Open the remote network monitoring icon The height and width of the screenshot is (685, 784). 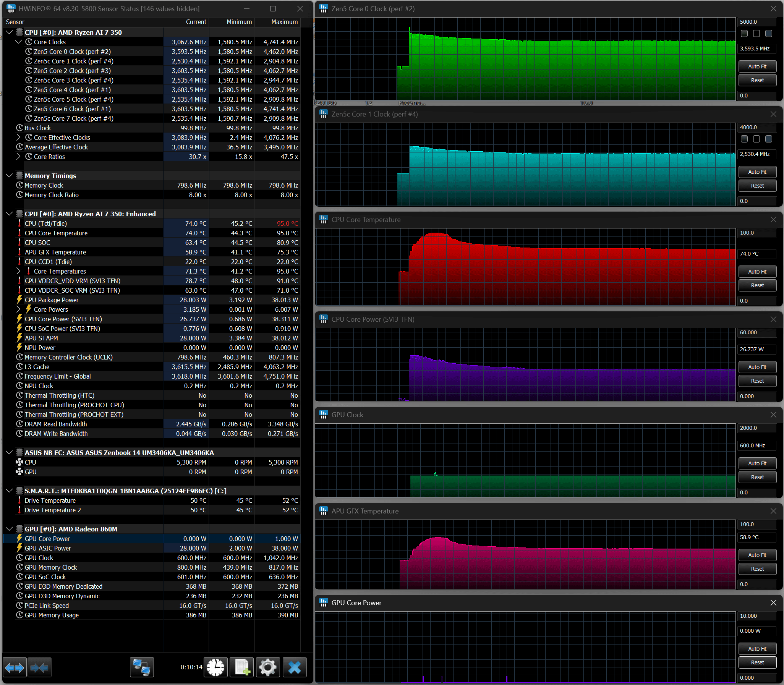141,668
